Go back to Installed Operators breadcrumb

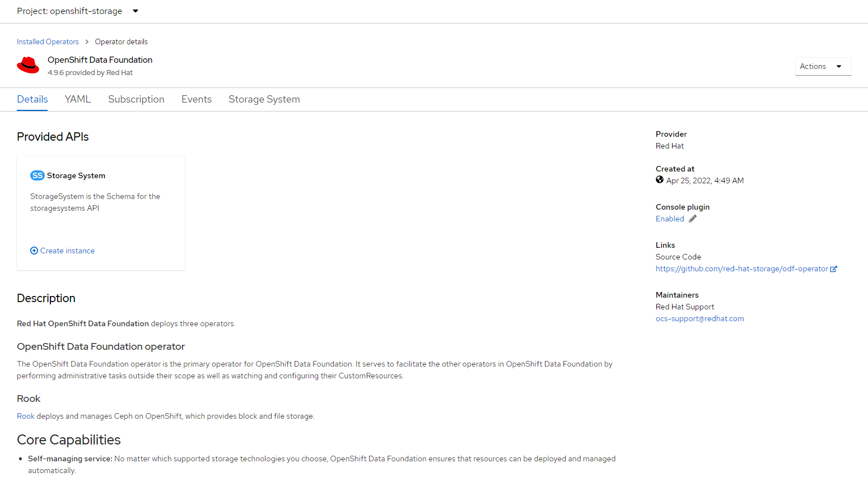tap(48, 41)
